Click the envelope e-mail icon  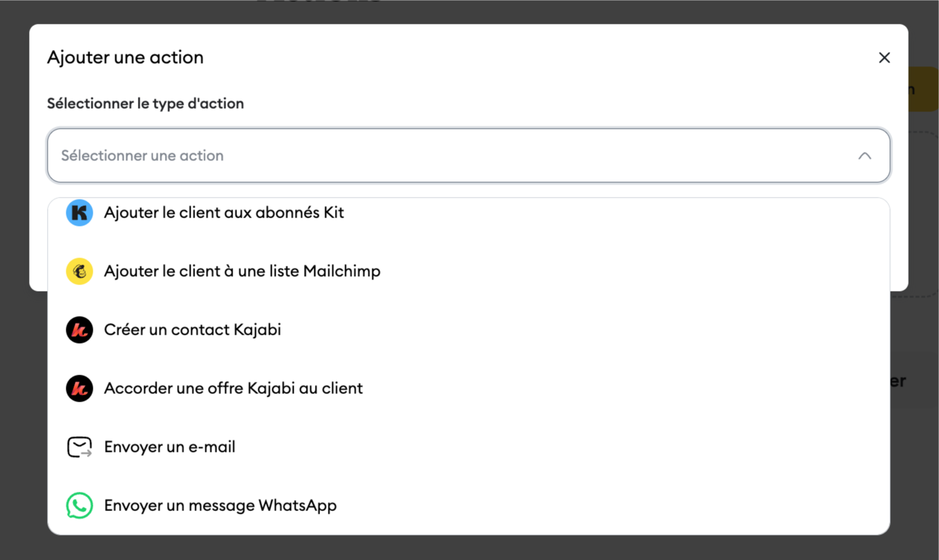coord(79,447)
